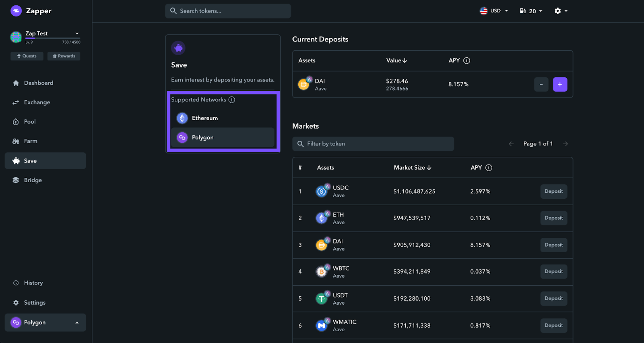Focus the Filter by token field
Viewport: 644px width, 343px height.
373,144
